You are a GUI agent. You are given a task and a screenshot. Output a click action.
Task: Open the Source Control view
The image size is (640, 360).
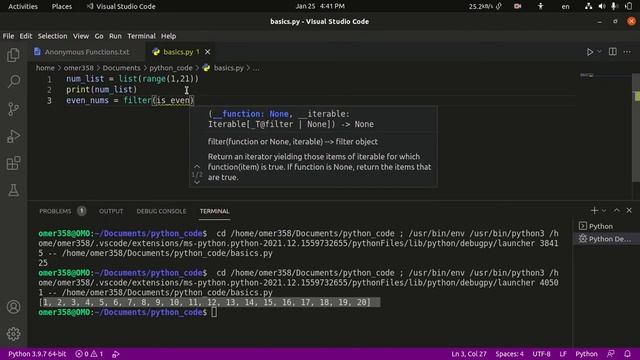[13, 109]
